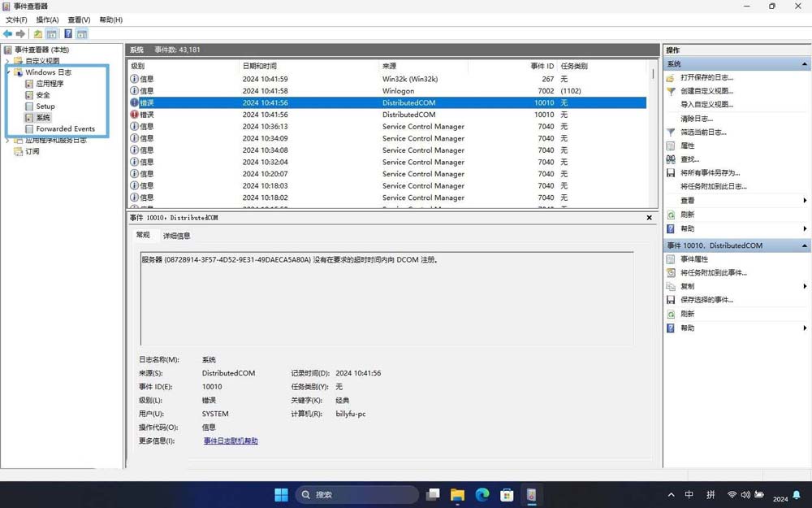This screenshot has width=812, height=508.
Task: Open the 事件日志联机帮助 link
Action: click(230, 440)
